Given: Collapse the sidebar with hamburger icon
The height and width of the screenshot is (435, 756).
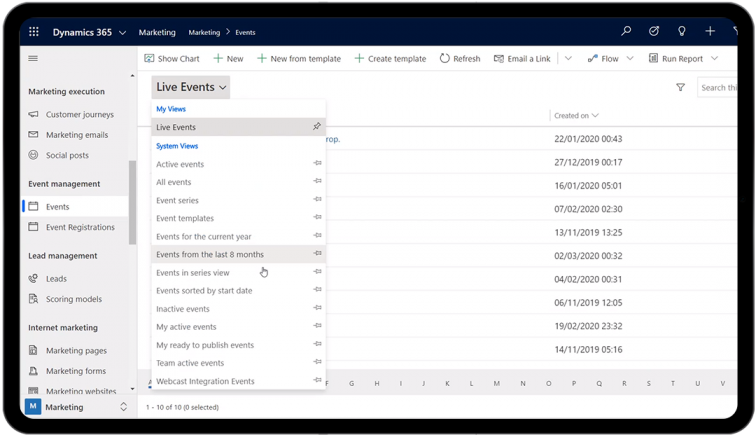Looking at the screenshot, I should (33, 59).
